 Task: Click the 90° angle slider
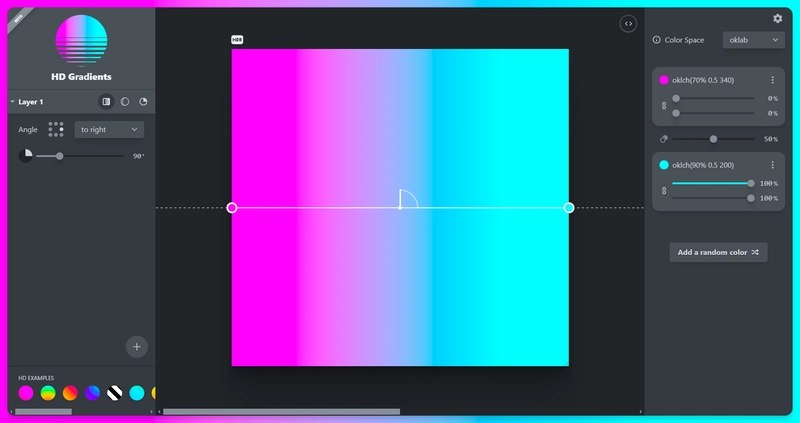click(x=80, y=156)
